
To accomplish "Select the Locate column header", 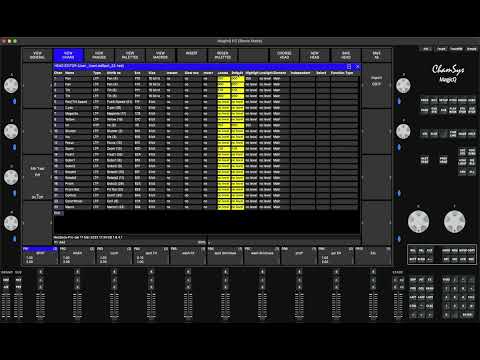I will (x=223, y=73).
